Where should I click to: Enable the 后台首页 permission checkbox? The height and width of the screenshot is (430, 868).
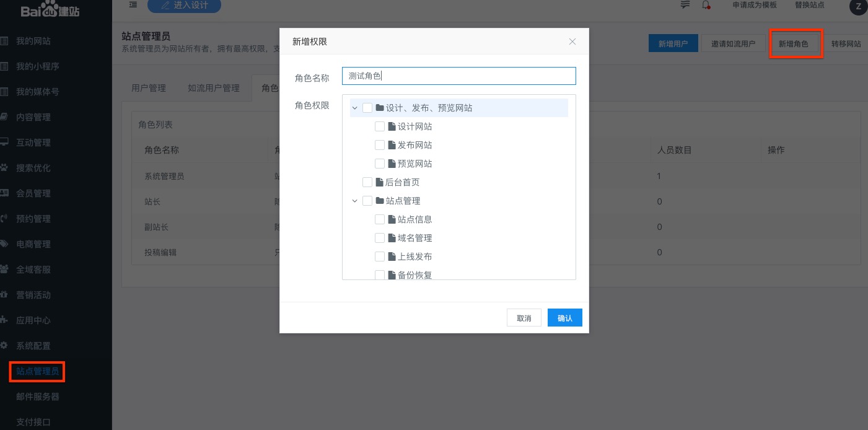pos(367,182)
